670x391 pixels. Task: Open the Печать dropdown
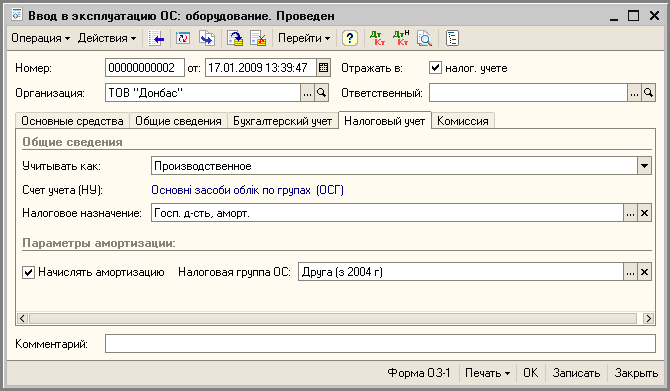click(488, 373)
